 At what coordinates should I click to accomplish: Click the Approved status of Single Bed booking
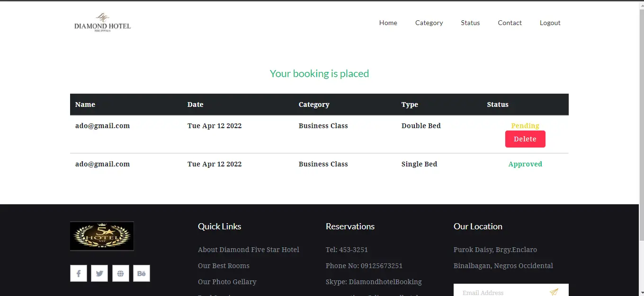click(525, 164)
